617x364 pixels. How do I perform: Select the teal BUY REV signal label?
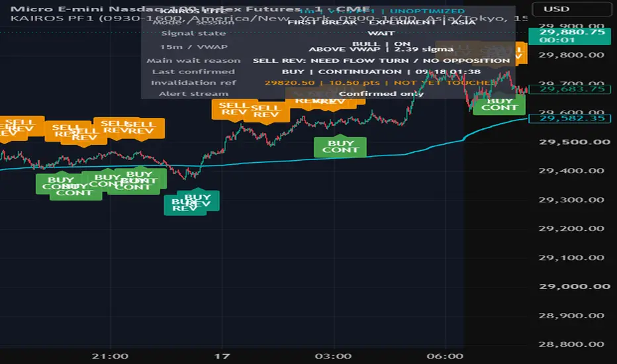197,201
